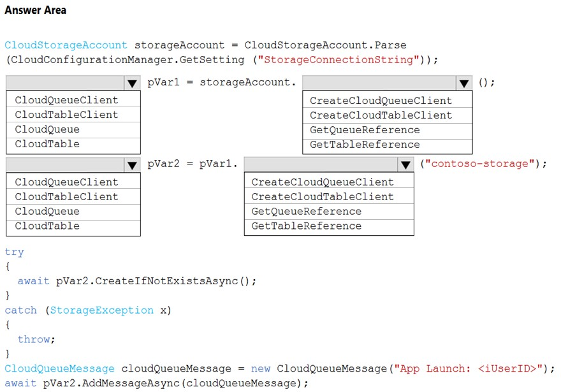Viewport: 561px width, 392px height.
Task: Select CloudTableClient in pVar2 type list
Action: tap(73, 197)
